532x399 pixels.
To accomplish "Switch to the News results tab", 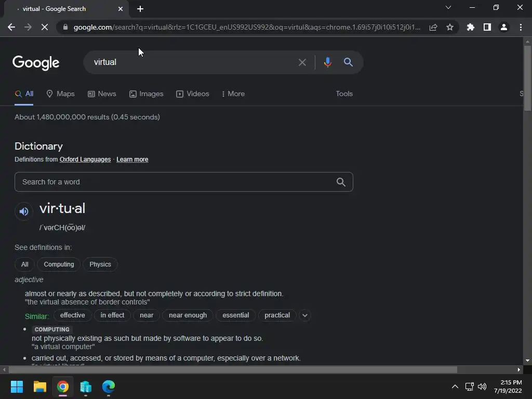I will point(102,94).
